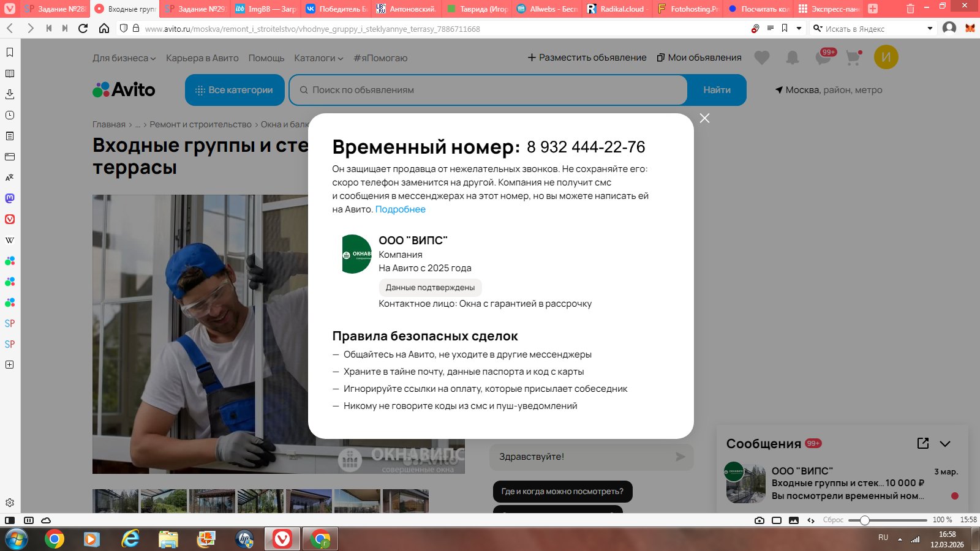The width and height of the screenshot is (980, 551).
Task: Expand the 'Для бизнеса' menu
Action: click(x=124, y=58)
